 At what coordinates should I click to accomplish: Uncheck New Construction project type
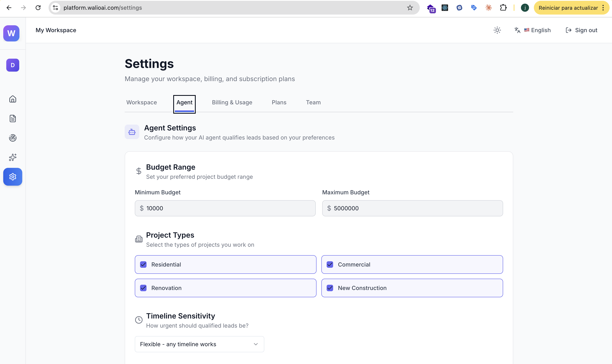(330, 288)
